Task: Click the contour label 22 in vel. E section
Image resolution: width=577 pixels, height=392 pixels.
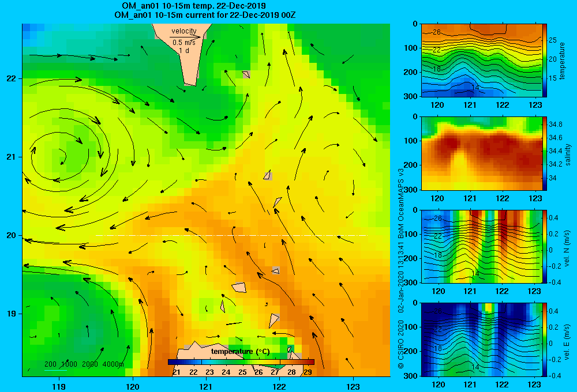Action: (x=437, y=330)
